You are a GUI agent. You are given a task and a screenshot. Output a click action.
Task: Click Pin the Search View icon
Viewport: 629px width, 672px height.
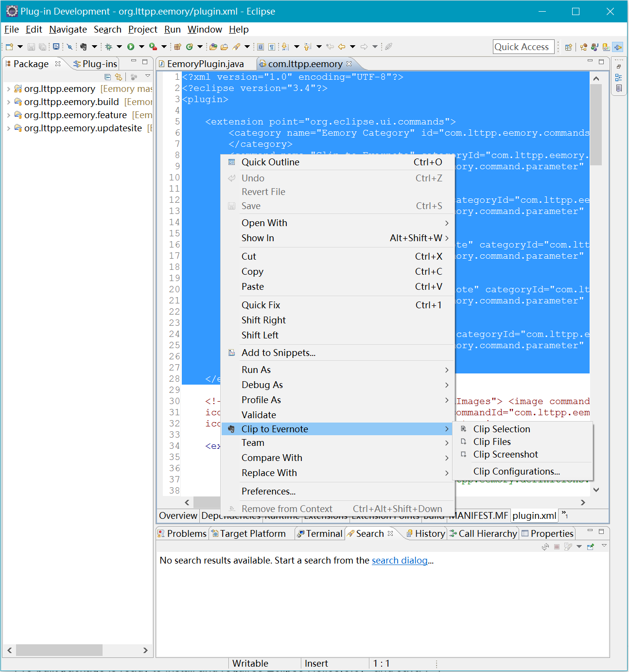coord(590,547)
